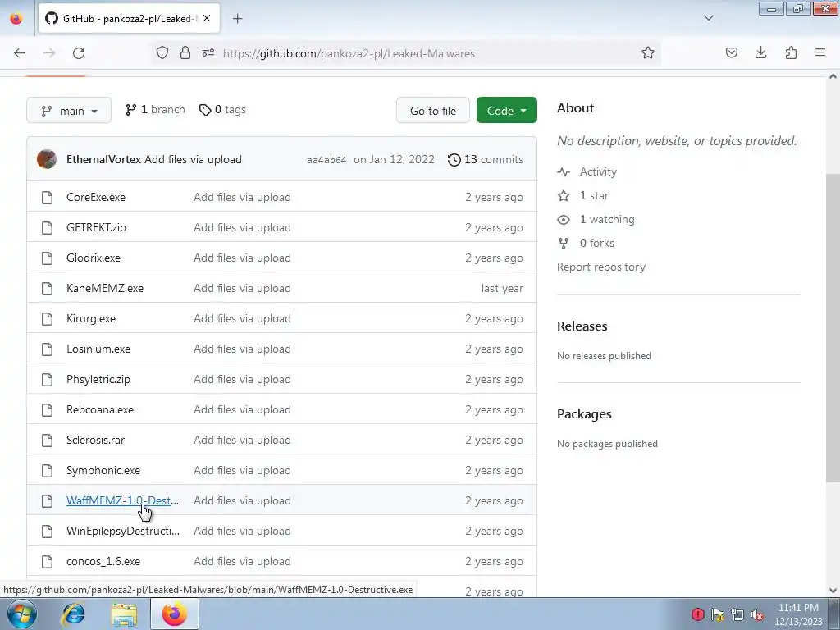Screen dimensions: 840x630
Task: Open the Phsyletric.zip file
Action: coord(98,379)
